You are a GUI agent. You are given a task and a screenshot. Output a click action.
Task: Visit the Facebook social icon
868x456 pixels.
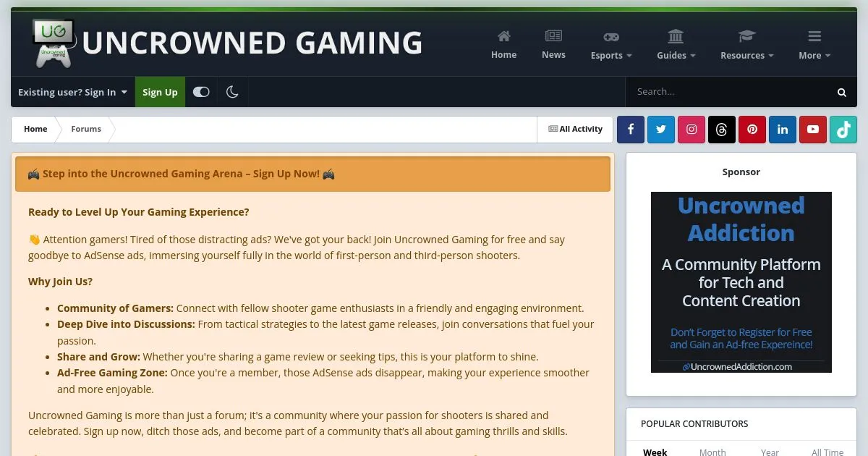tap(631, 130)
